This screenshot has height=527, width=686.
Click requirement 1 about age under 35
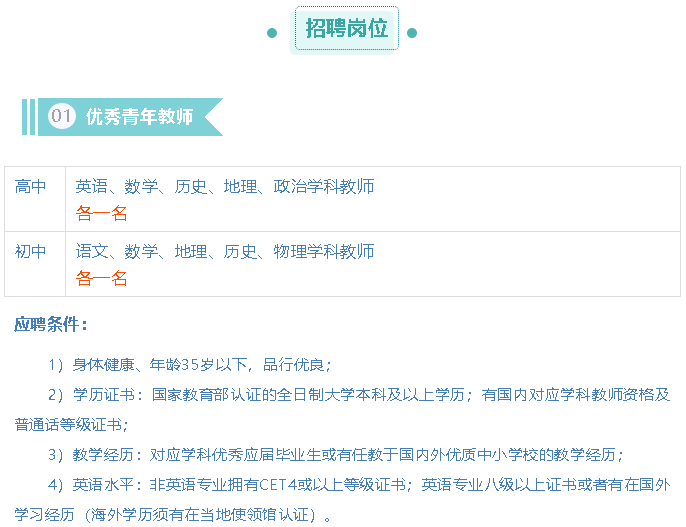point(190,365)
